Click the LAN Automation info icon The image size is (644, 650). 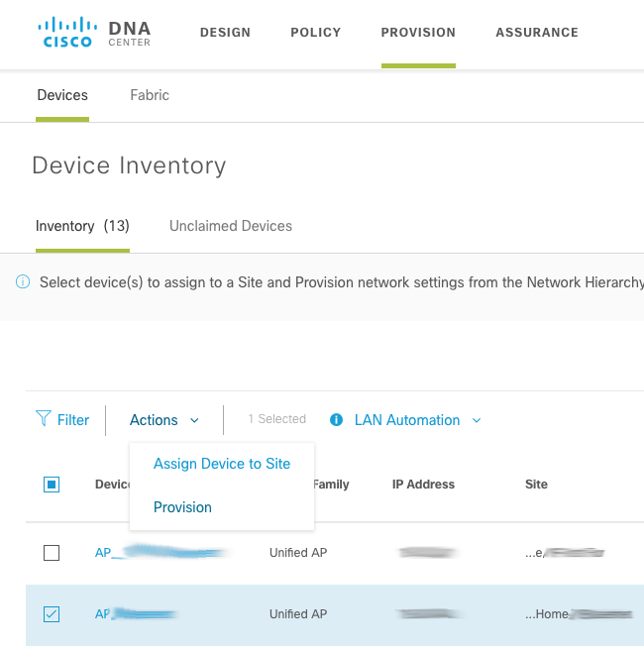tap(337, 420)
